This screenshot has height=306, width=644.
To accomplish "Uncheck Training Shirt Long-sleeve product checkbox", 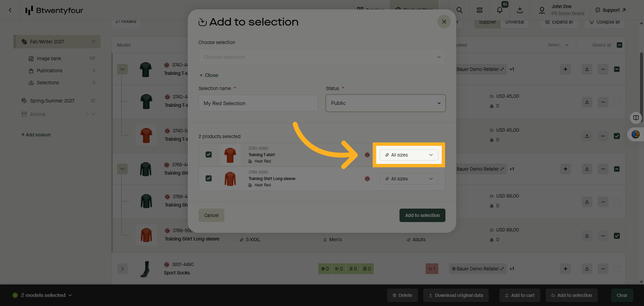I will pos(209,178).
